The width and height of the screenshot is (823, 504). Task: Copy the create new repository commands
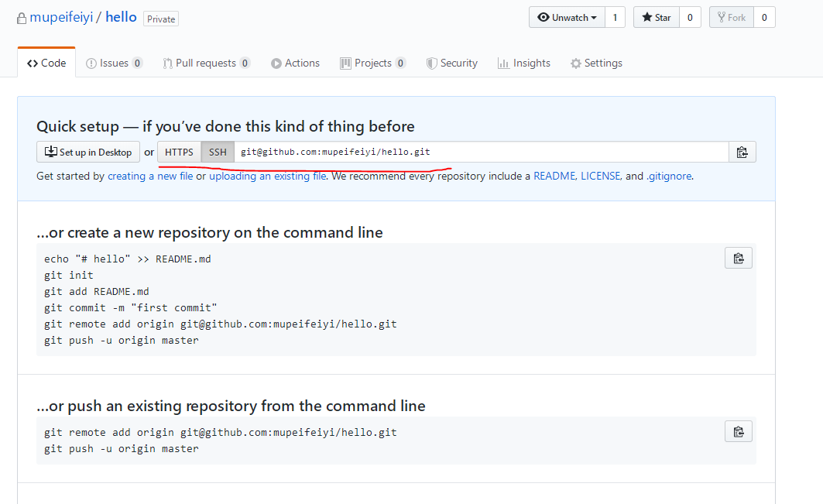(739, 259)
